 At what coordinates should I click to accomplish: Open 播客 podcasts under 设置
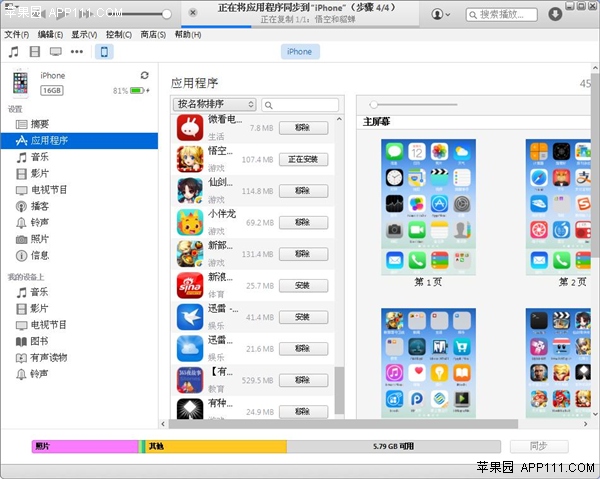39,206
